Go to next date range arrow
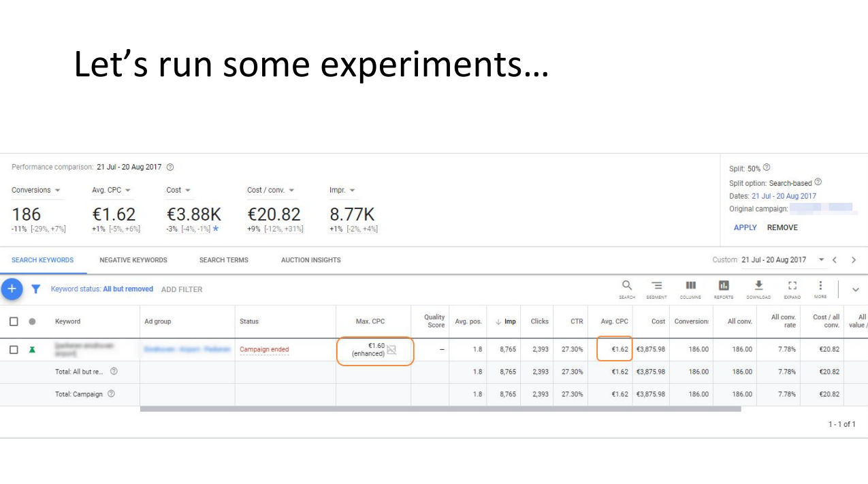Image resolution: width=868 pixels, height=484 pixels. (x=854, y=260)
